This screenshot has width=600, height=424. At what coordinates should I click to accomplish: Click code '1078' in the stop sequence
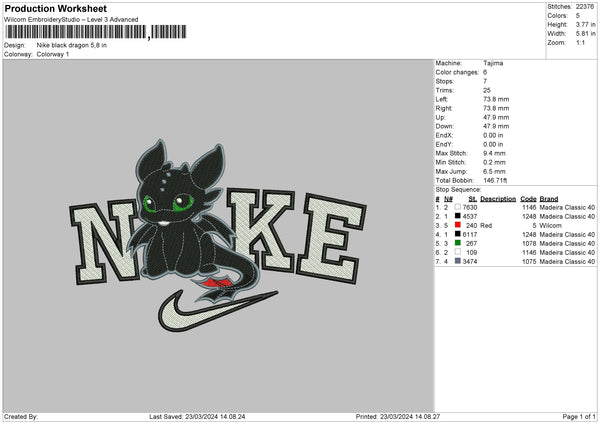[529, 243]
